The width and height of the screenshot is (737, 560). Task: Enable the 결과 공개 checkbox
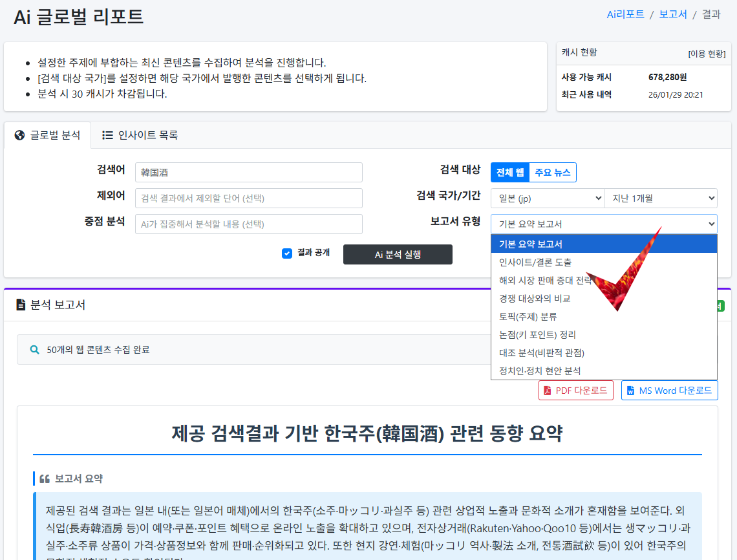287,253
